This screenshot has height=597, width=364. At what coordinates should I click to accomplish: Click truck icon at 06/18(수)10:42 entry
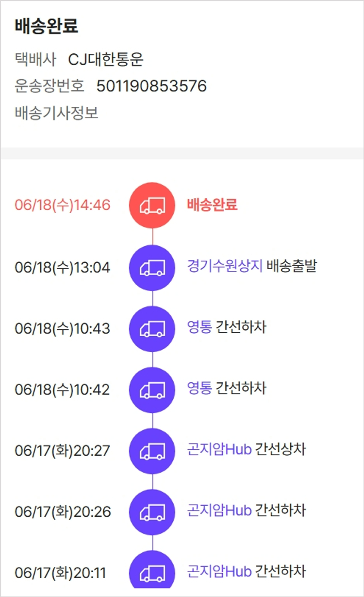point(152,390)
